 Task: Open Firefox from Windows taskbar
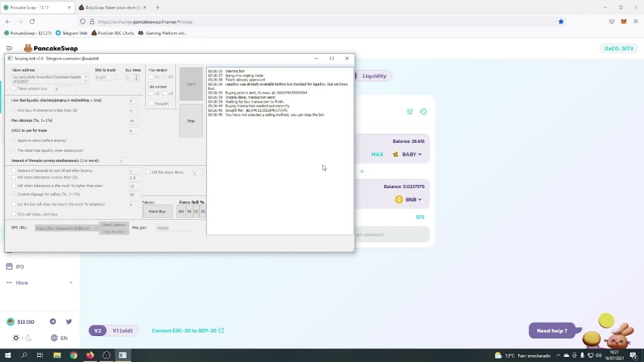tap(90, 355)
